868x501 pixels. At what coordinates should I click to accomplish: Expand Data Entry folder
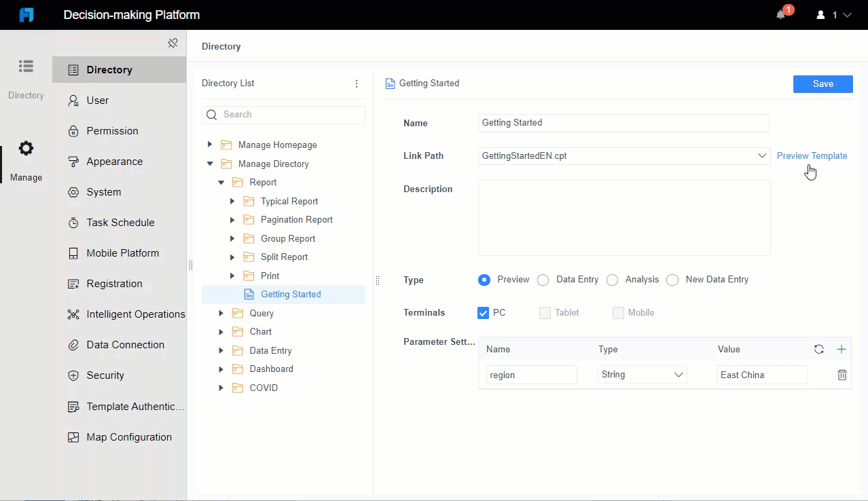221,350
